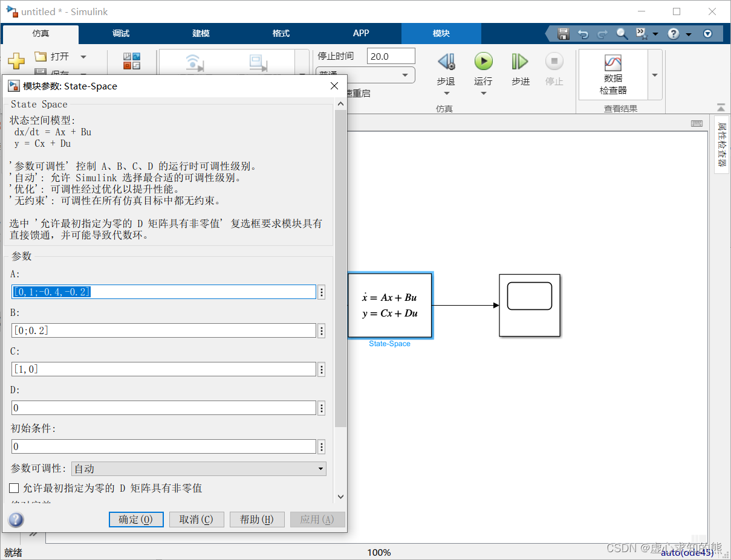This screenshot has height=560, width=731.
Task: Click the Redo icon in quick access toolbar
Action: pyautogui.click(x=602, y=34)
